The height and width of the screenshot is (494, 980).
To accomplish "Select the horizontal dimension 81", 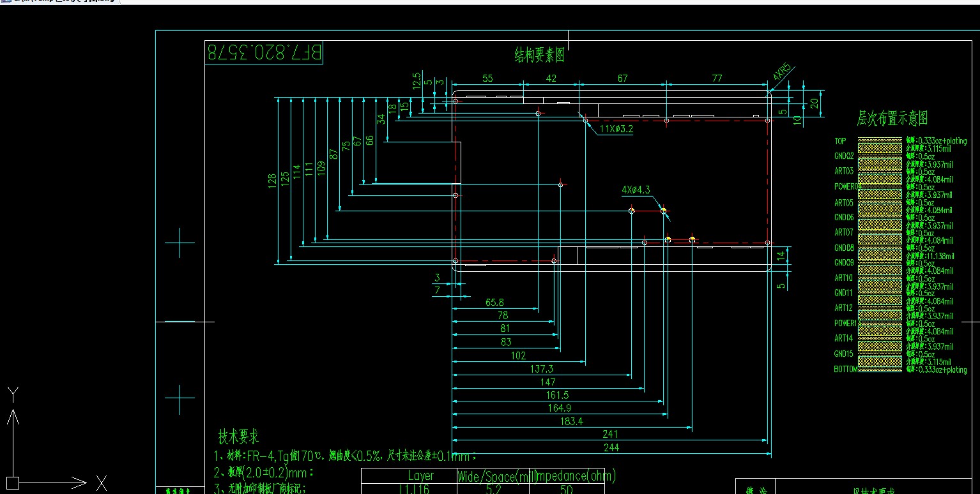I will [x=505, y=329].
